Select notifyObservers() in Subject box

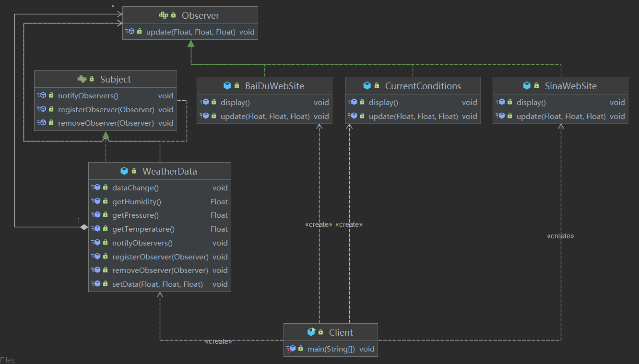pos(106,96)
